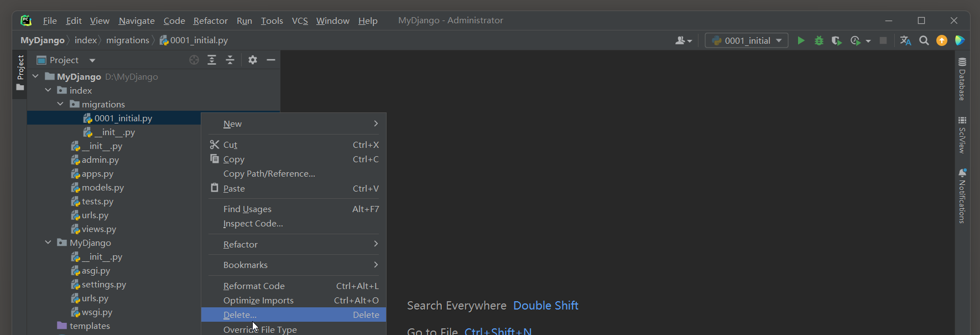Open the Translate icon in toolbar
Image resolution: width=980 pixels, height=335 pixels.
[905, 40]
